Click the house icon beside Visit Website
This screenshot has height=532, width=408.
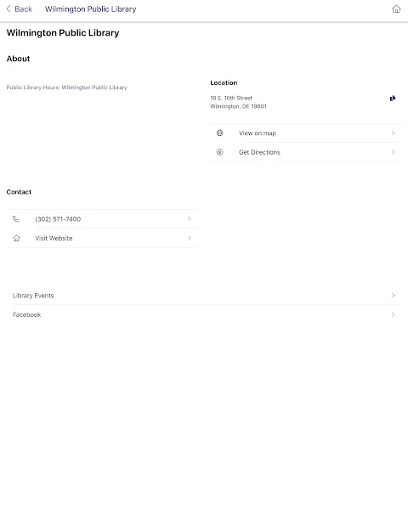(x=16, y=238)
